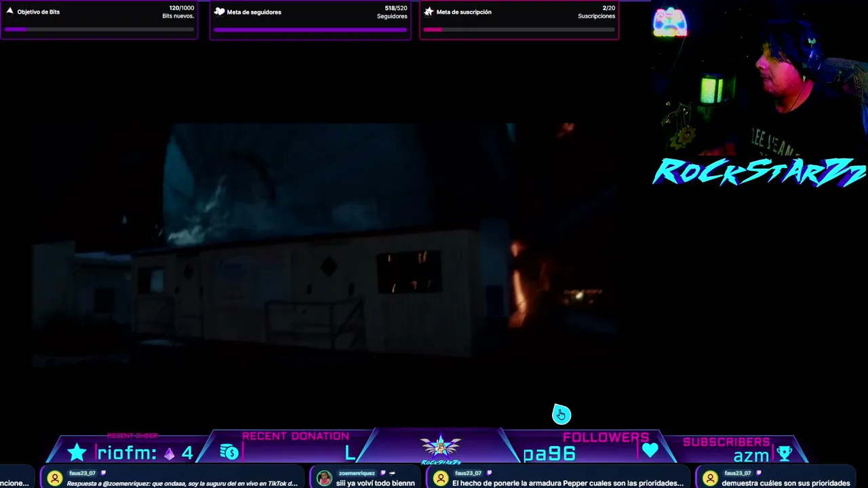868x488 pixels.
Task: Click the "Bits nuevos." caption
Action: point(178,16)
